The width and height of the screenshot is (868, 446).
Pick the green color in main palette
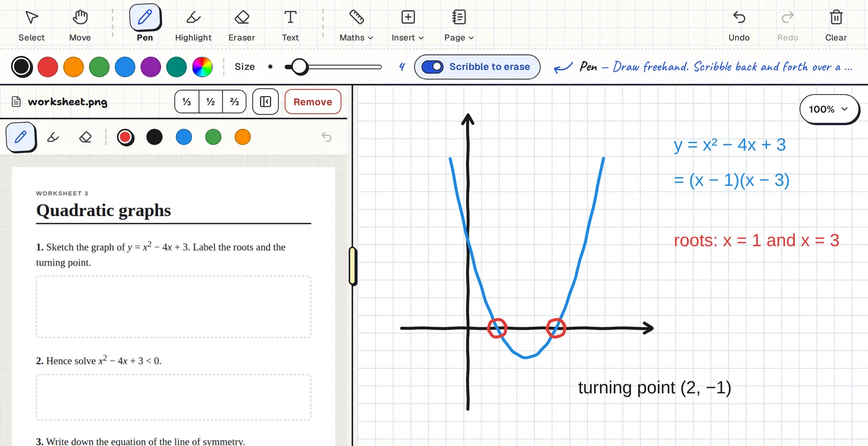(99, 67)
